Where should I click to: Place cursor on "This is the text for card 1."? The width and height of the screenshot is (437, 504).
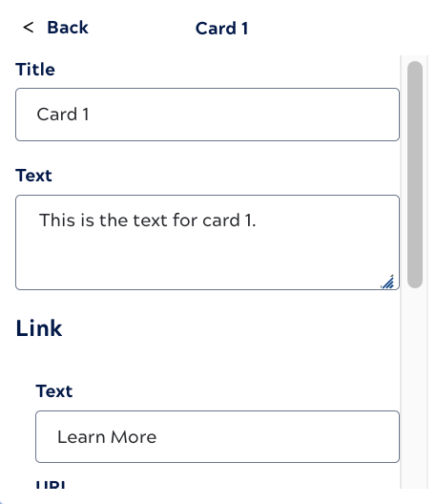148,220
